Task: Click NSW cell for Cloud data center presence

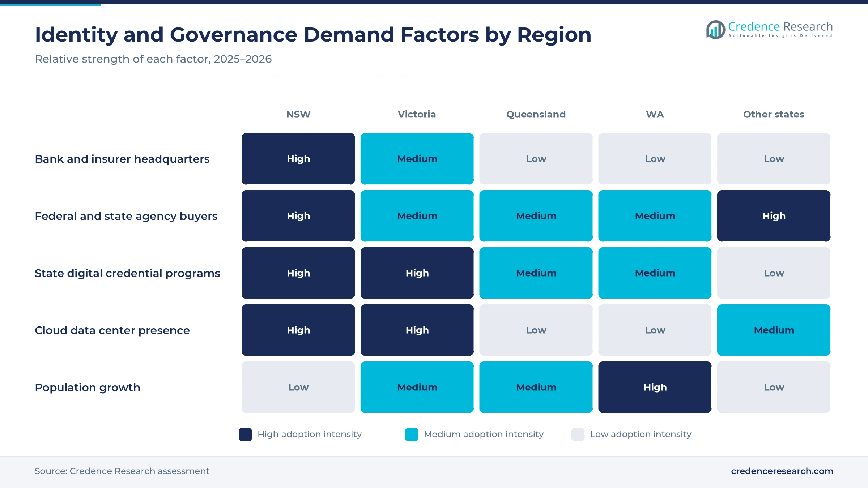Action: [x=298, y=330]
